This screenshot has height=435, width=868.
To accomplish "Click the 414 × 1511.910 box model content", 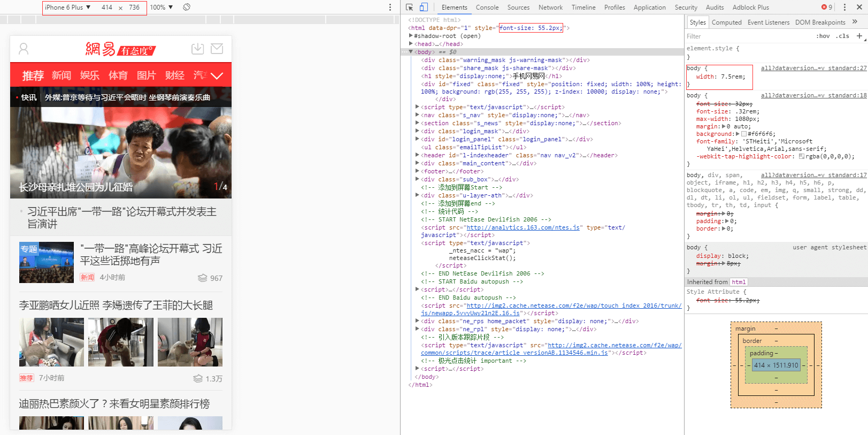I will 776,365.
